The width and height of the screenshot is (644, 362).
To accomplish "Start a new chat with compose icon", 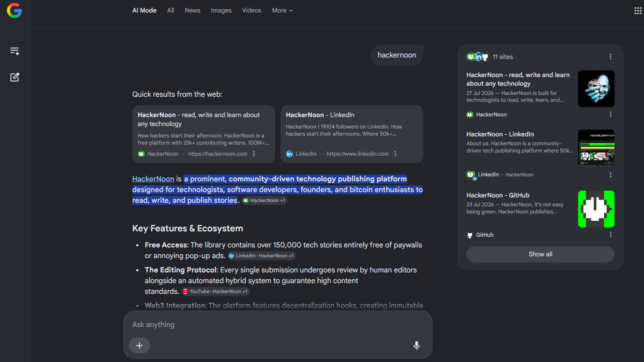I will pos(15,77).
